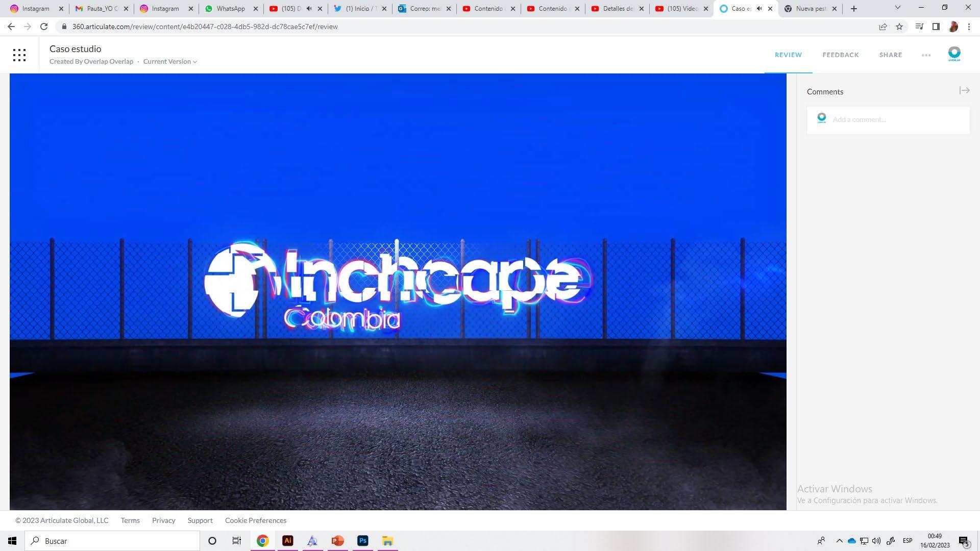Click the Caso estudio title text
The height and width of the screenshot is (551, 980).
coord(76,49)
